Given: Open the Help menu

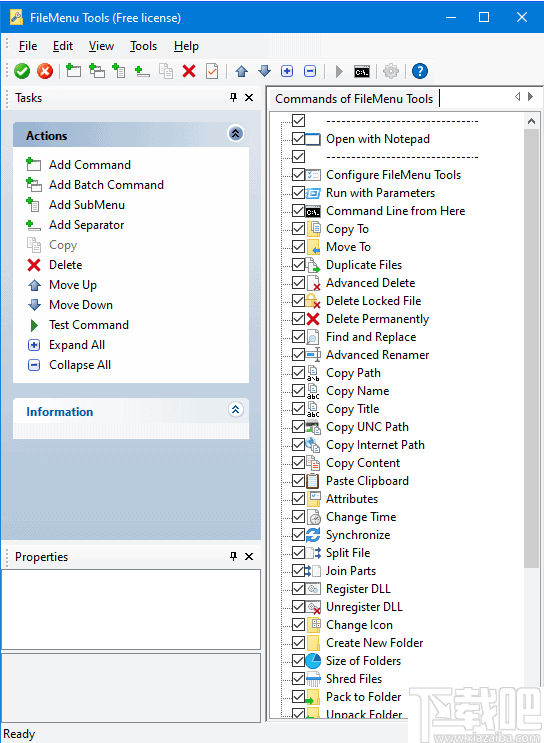Looking at the screenshot, I should [x=186, y=46].
